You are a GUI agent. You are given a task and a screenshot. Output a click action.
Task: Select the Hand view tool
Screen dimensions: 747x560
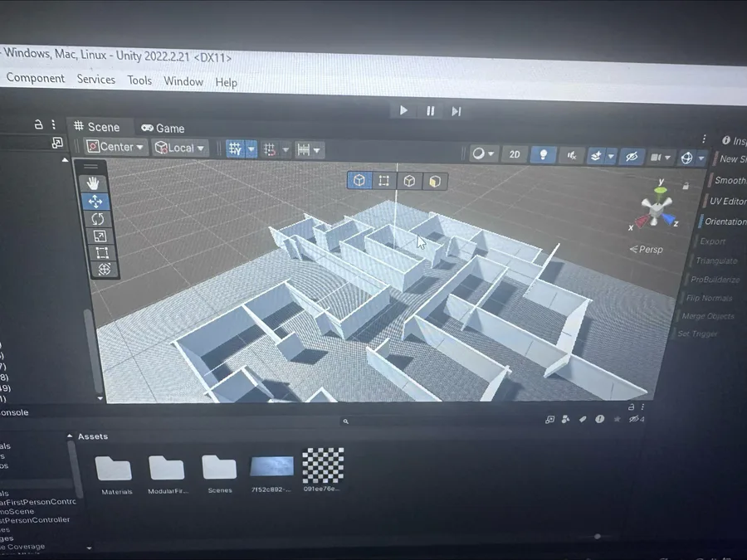point(92,183)
